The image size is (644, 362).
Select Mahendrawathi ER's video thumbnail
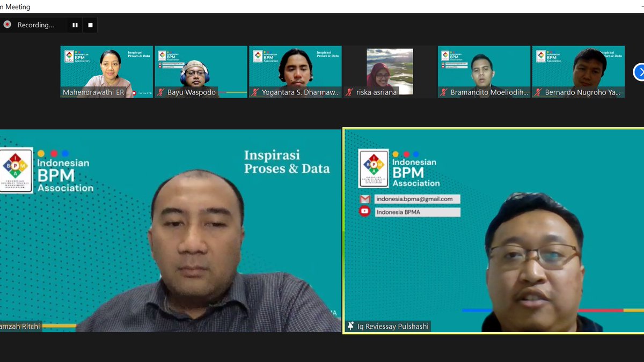pyautogui.click(x=107, y=72)
